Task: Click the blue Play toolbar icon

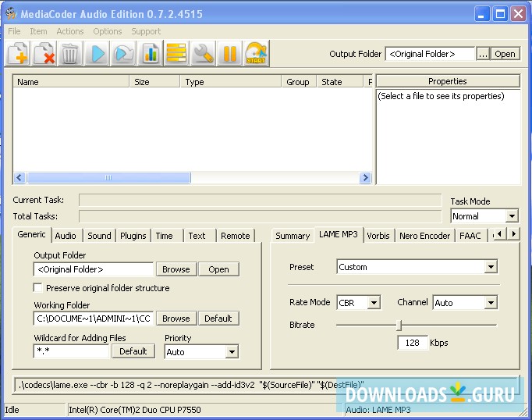Action: pos(98,53)
